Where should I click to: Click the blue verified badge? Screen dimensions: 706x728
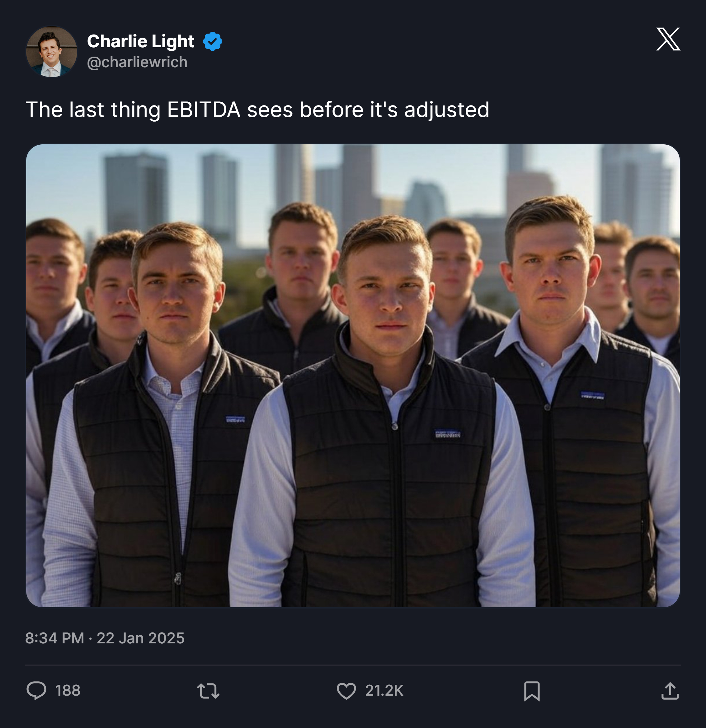(212, 41)
